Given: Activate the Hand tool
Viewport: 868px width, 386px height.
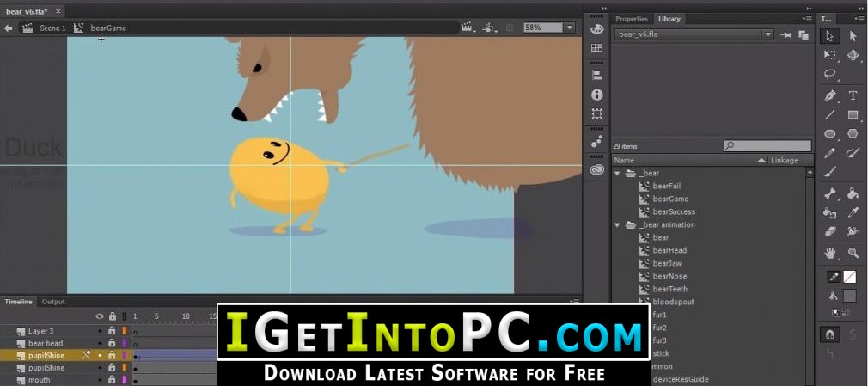Looking at the screenshot, I should click(830, 253).
